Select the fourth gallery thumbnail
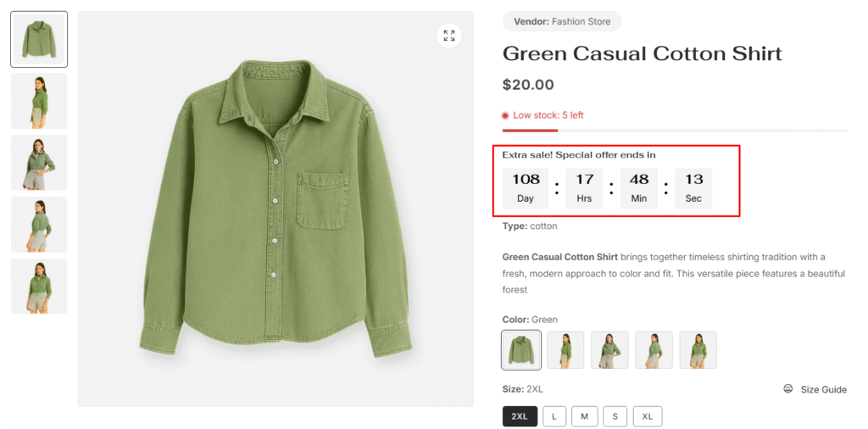 [39, 225]
